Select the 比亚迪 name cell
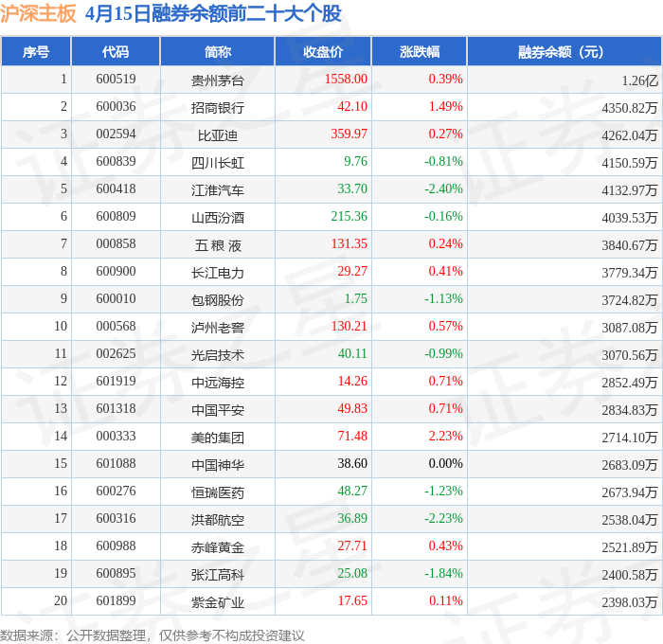 217,135
